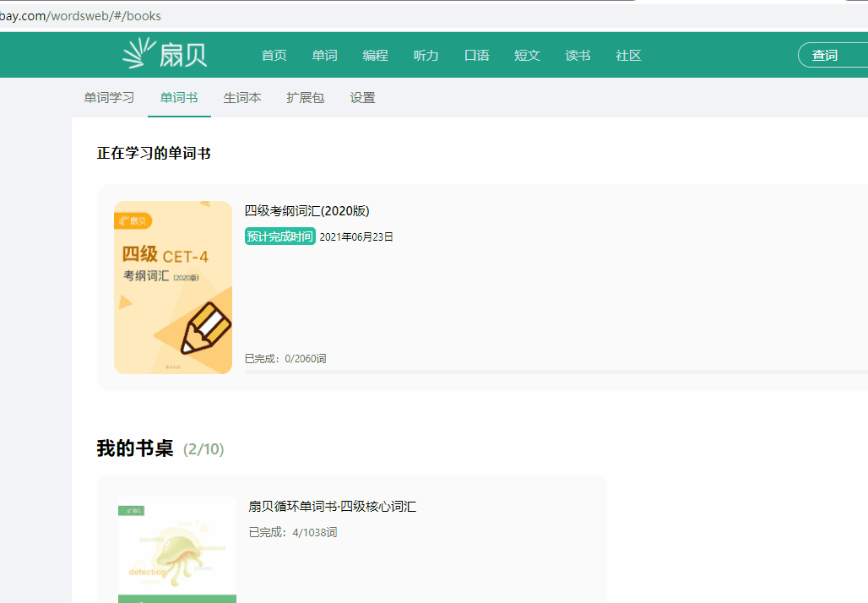Click the 正在学习的单词书 heading

coord(154,154)
